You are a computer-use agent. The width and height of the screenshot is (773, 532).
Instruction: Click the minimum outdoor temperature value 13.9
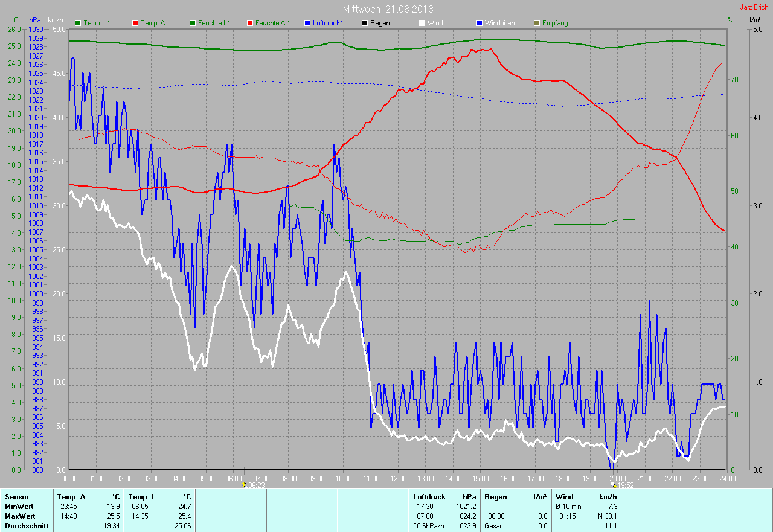113,507
